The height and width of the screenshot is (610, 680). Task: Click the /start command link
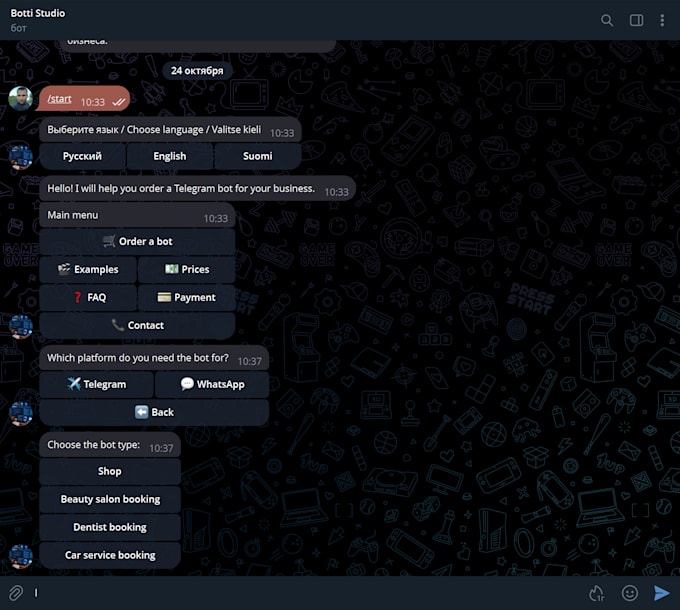[59, 99]
